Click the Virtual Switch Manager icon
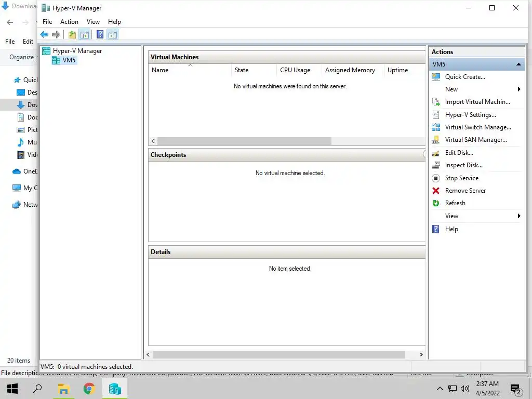Image resolution: width=532 pixels, height=399 pixels. coord(436,127)
